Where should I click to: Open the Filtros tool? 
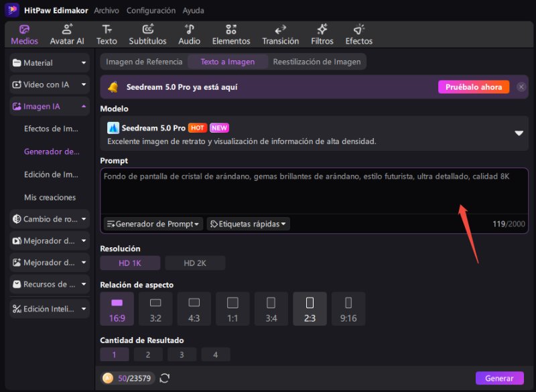(x=322, y=35)
